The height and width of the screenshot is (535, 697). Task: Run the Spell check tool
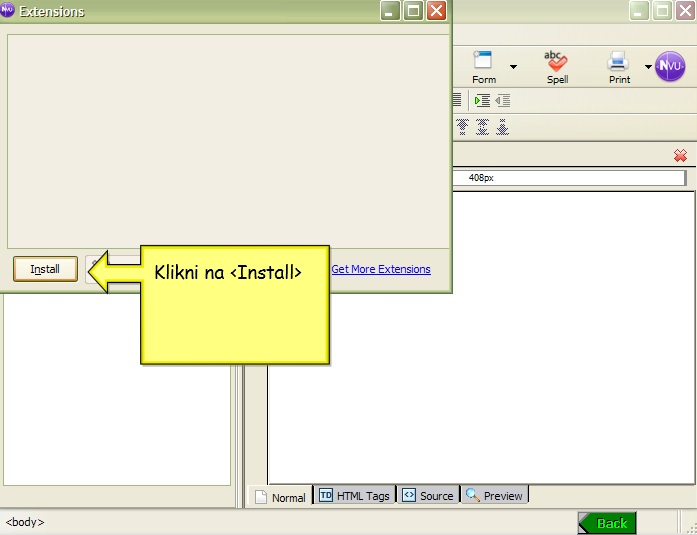[557, 66]
